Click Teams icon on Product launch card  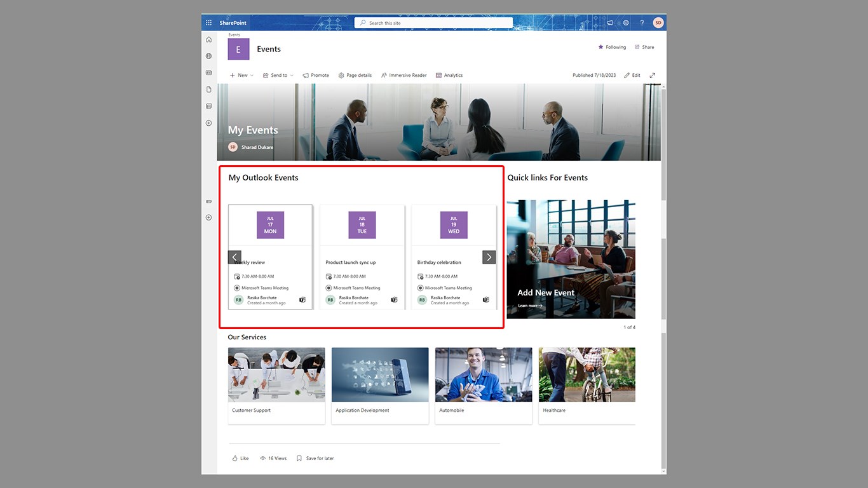(394, 300)
